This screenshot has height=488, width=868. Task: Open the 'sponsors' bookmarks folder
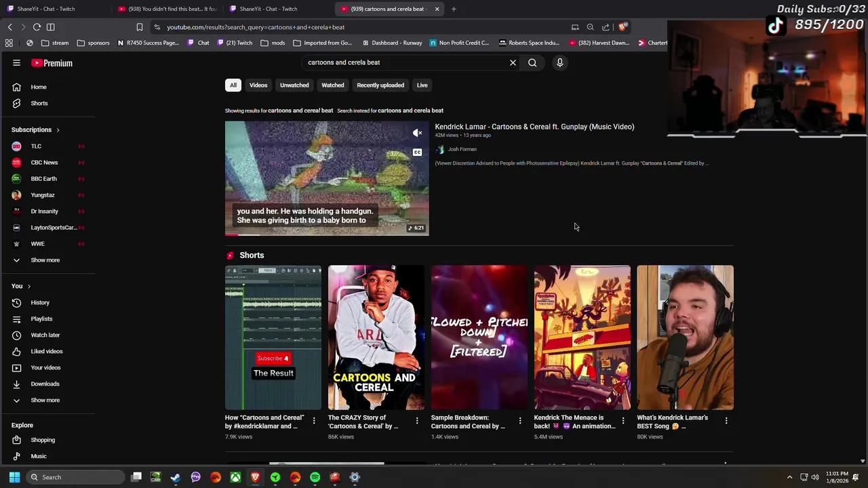[93, 43]
